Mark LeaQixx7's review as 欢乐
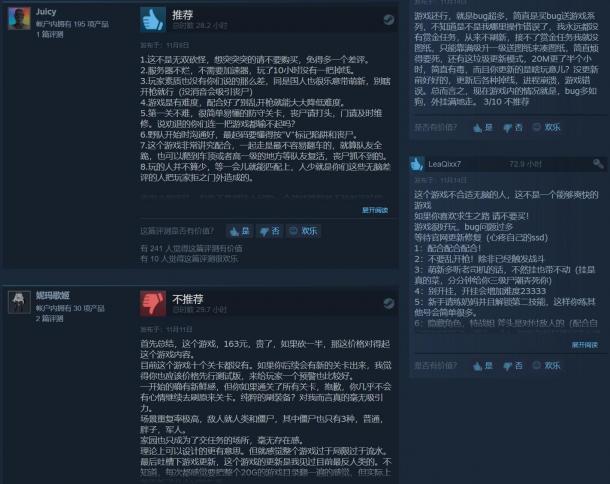610x484 pixels. click(x=546, y=366)
